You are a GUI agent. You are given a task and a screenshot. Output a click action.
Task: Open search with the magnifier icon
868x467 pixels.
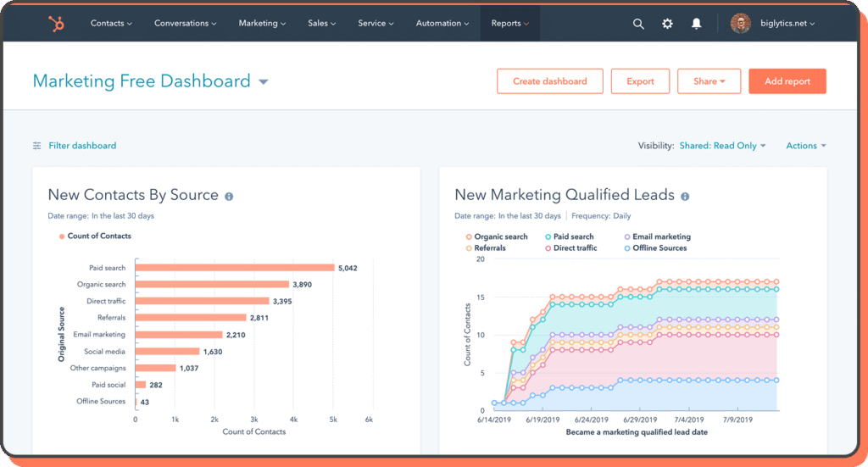tap(638, 24)
